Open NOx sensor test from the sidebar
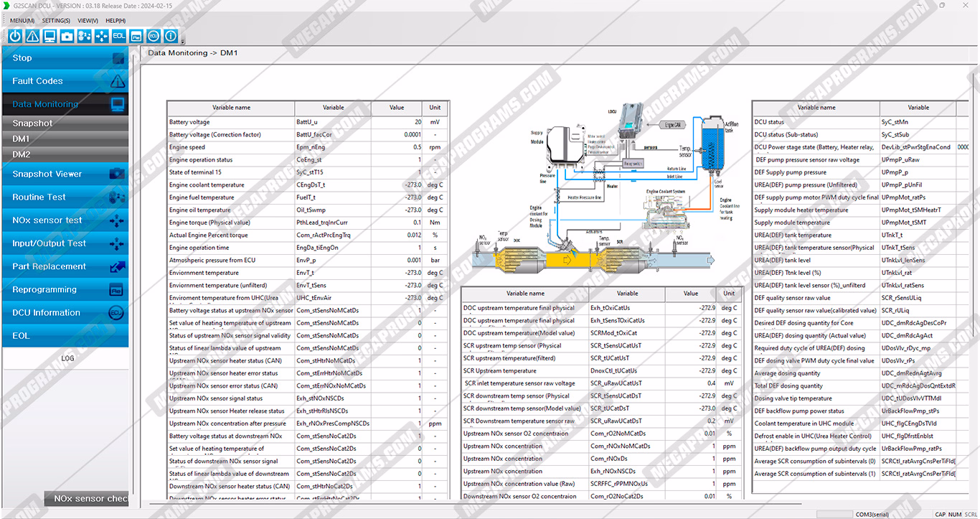Screen dimensions: 980x519 click(x=65, y=220)
